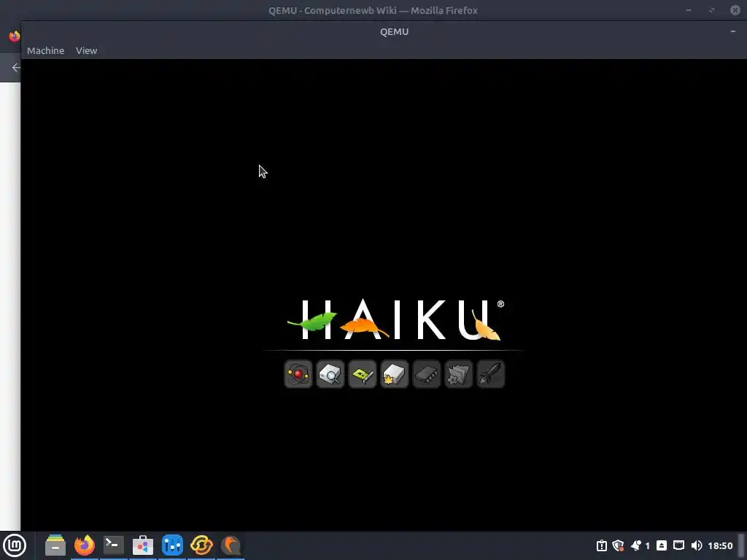Show notifications via the bell icon
The image size is (747, 560).
[636, 545]
